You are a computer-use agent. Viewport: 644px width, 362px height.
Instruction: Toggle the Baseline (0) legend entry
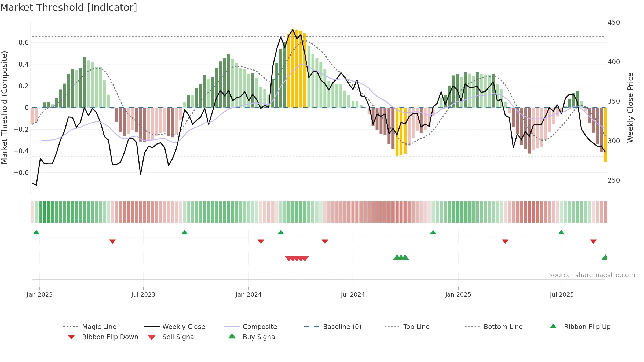click(333, 327)
